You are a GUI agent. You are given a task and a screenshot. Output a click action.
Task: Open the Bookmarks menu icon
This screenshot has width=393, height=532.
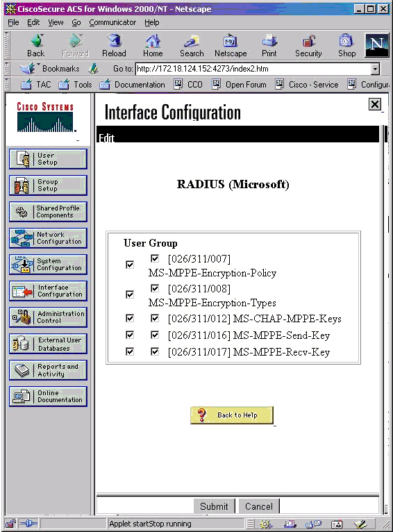(x=49, y=69)
